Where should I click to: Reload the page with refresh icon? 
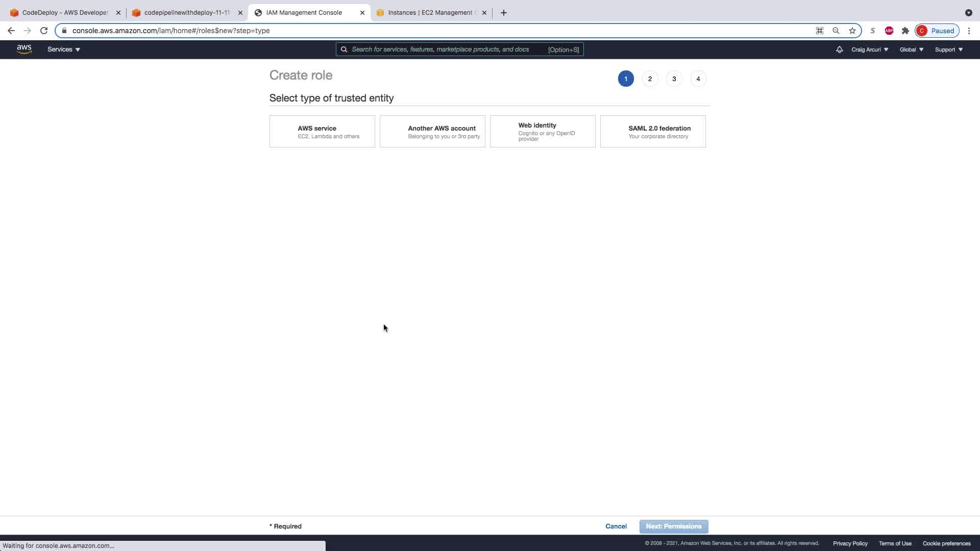pyautogui.click(x=44, y=31)
